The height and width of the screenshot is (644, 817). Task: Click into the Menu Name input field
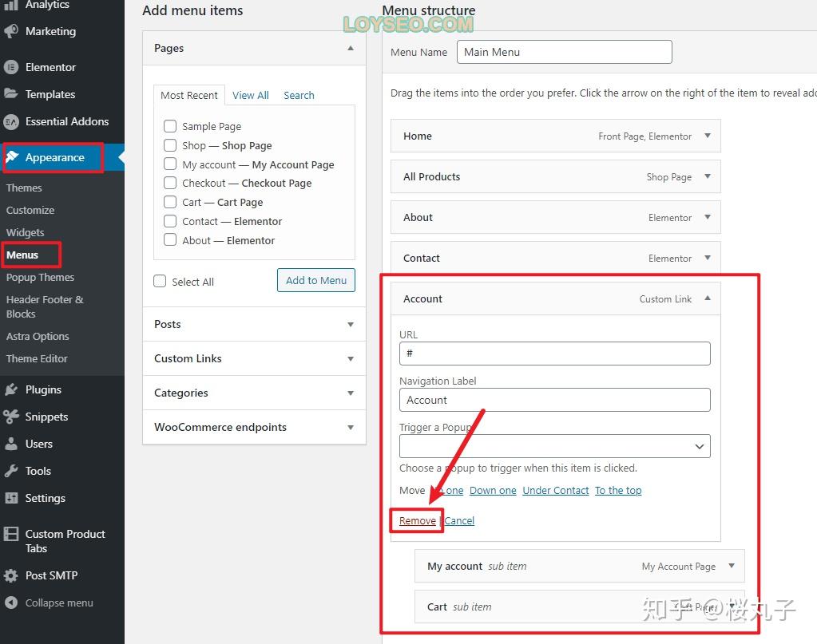[x=565, y=52]
